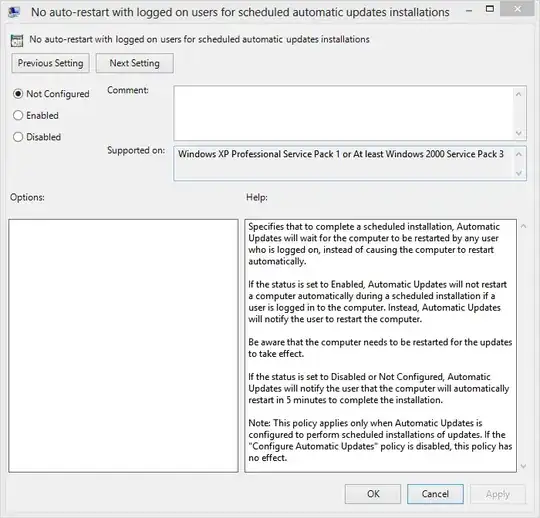Click Comment box scroll up arrow
Viewport: 540px width, 518px height.
click(519, 94)
